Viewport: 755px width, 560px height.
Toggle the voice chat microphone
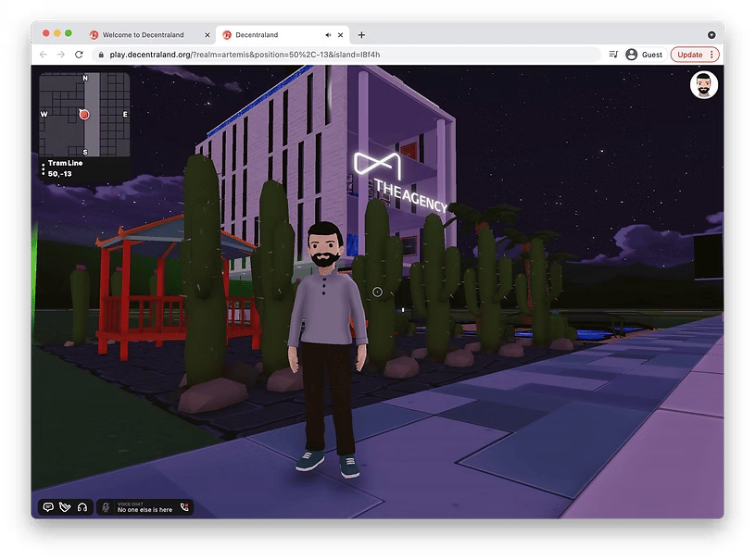click(x=107, y=507)
